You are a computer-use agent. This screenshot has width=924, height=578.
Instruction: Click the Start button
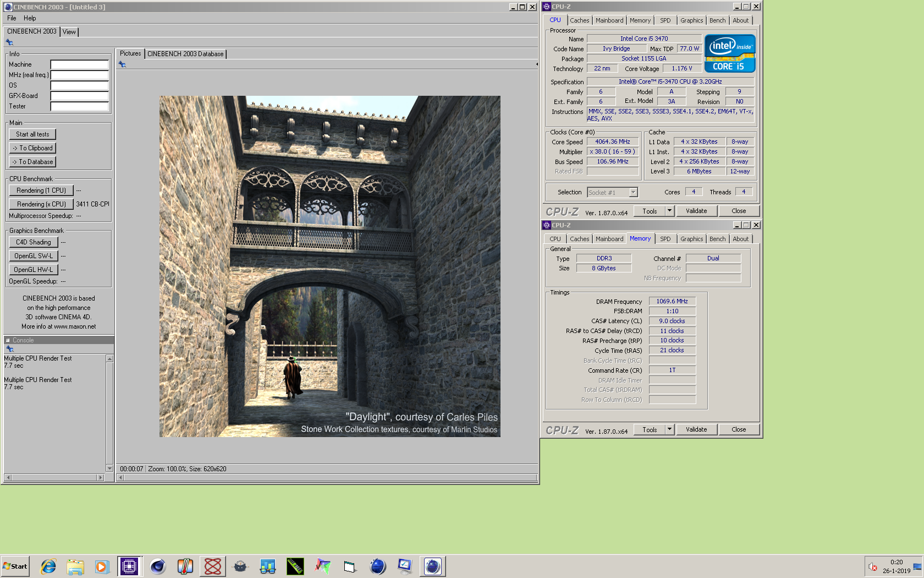[x=15, y=566]
